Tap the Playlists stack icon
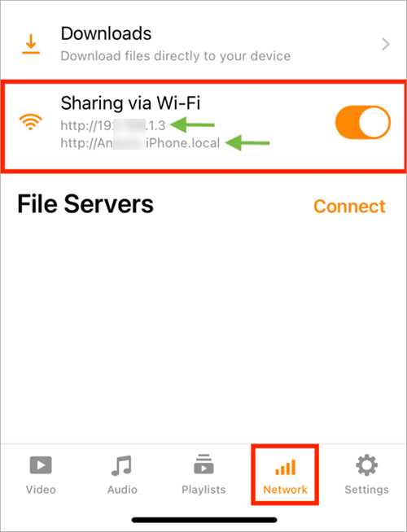Image resolution: width=407 pixels, height=532 pixels. [x=203, y=464]
